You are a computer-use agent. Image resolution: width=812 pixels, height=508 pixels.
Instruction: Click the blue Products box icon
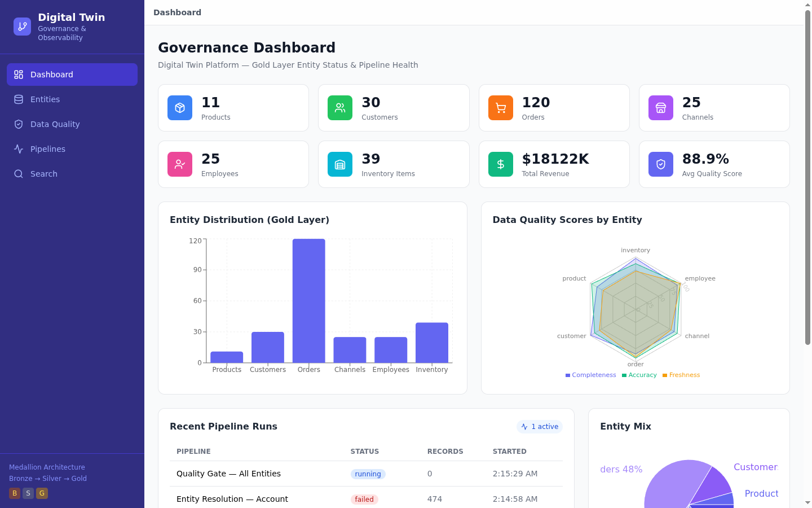180,108
